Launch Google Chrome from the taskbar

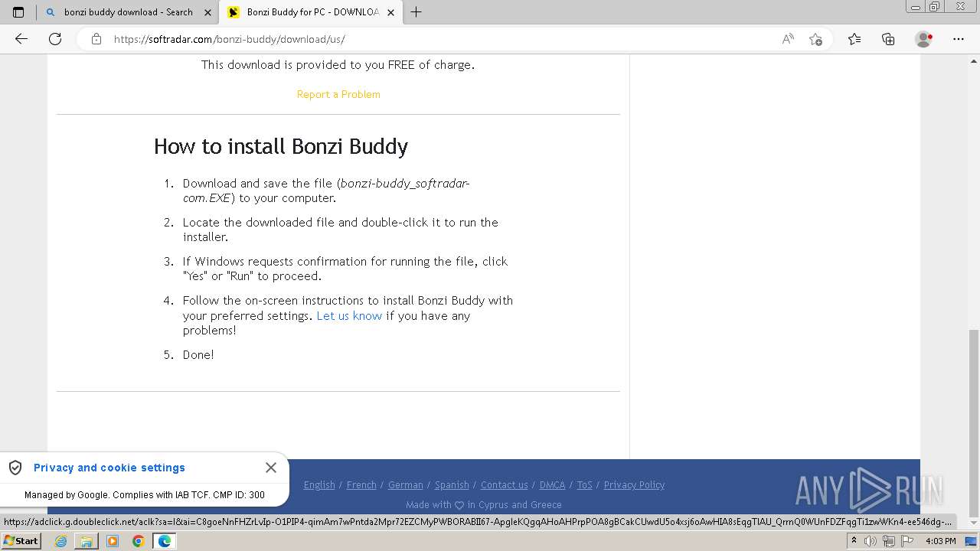click(x=139, y=541)
